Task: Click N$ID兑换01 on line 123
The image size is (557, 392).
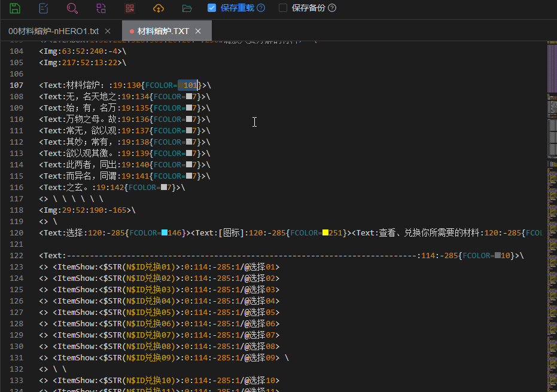Action: click(x=151, y=267)
